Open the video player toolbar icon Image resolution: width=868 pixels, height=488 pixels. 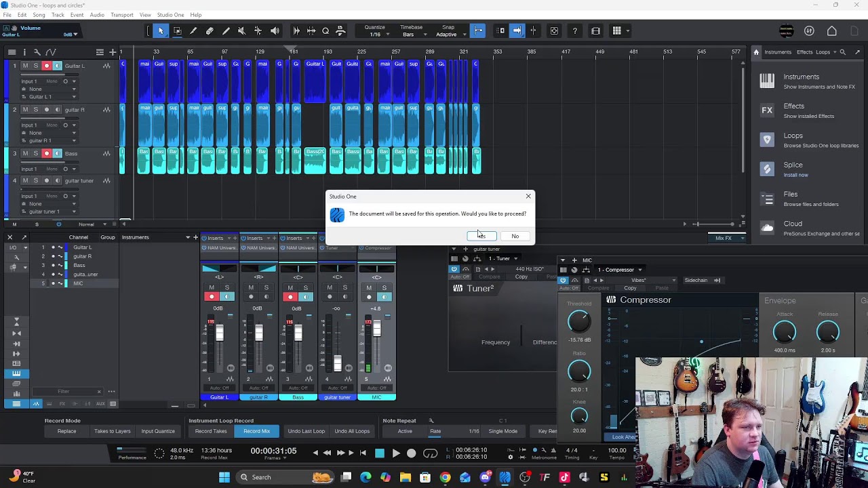tap(595, 30)
